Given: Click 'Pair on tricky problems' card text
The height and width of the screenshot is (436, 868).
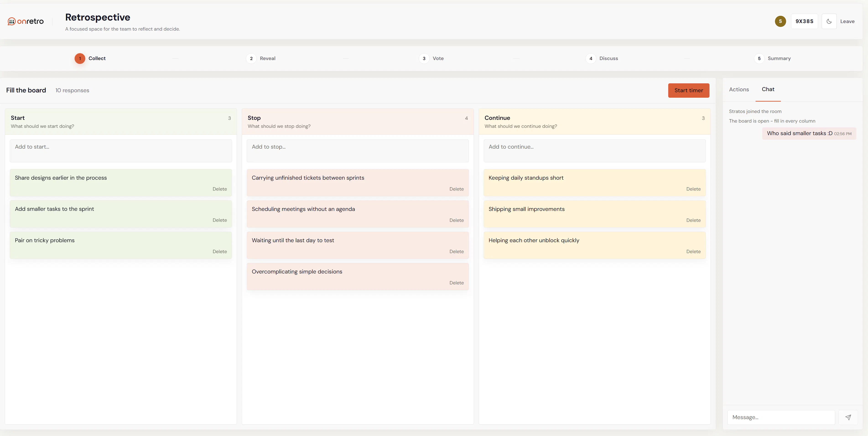Looking at the screenshot, I should click(44, 240).
